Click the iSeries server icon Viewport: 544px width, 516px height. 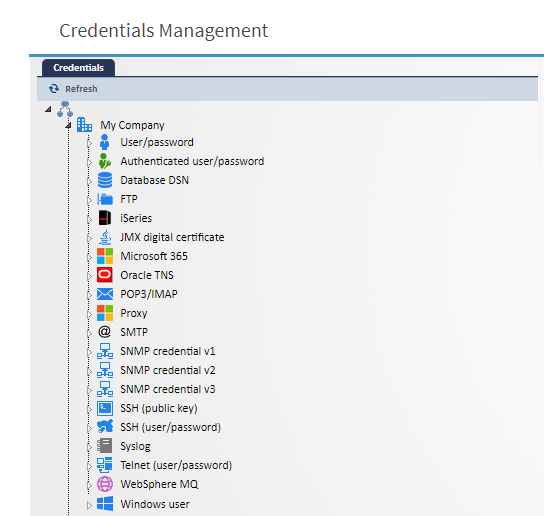point(105,218)
